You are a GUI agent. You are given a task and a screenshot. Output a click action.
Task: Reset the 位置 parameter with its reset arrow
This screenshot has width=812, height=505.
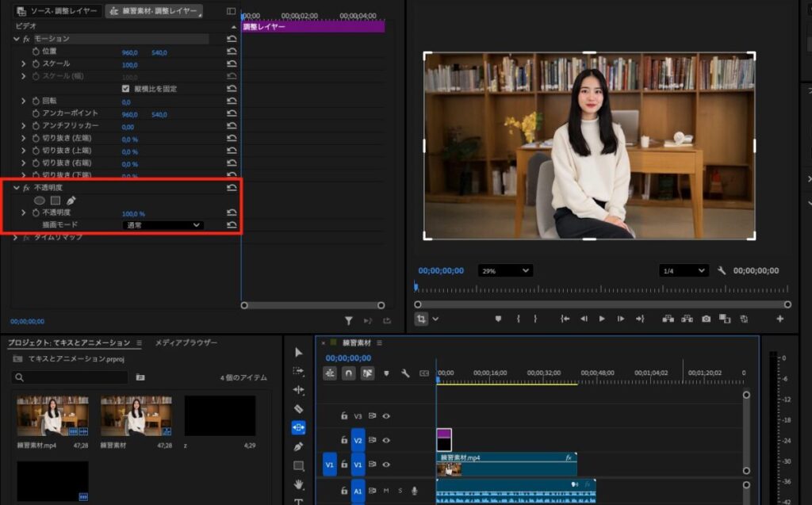tap(232, 52)
